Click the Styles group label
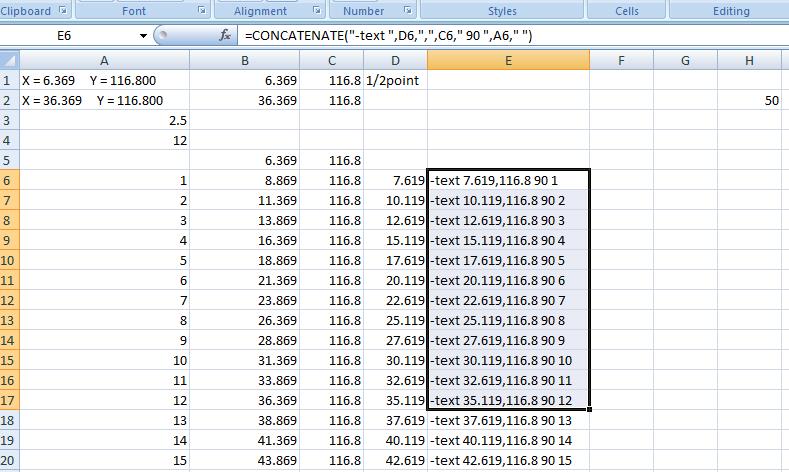 (x=502, y=11)
